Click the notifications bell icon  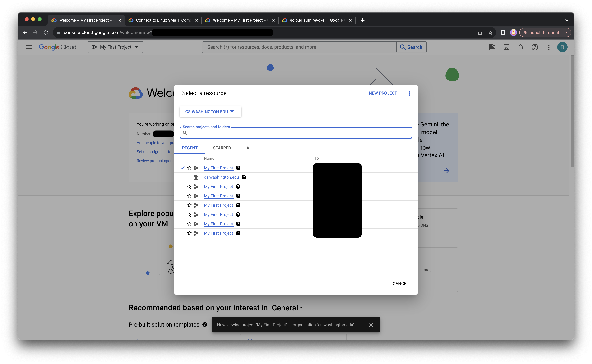click(520, 47)
